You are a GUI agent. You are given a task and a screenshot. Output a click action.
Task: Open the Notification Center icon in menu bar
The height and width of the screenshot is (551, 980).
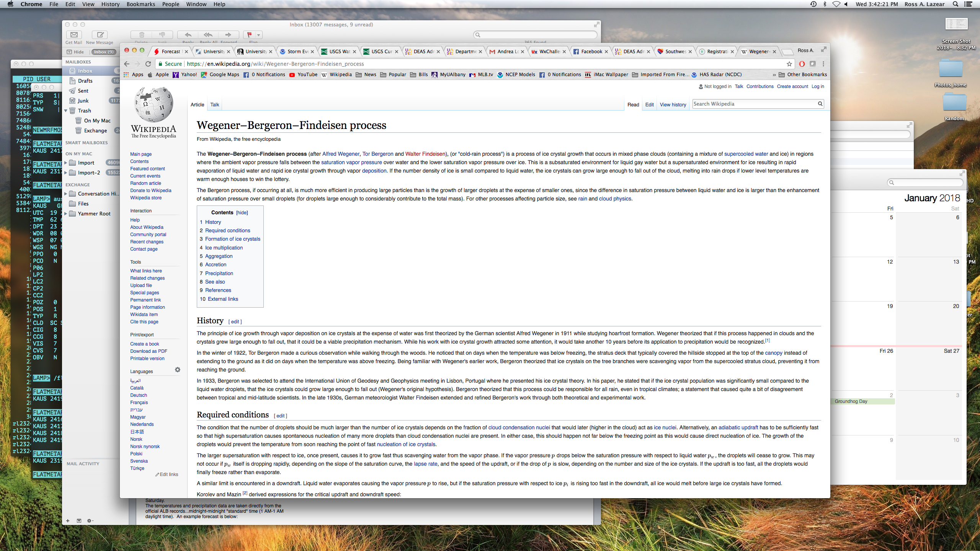coord(968,4)
